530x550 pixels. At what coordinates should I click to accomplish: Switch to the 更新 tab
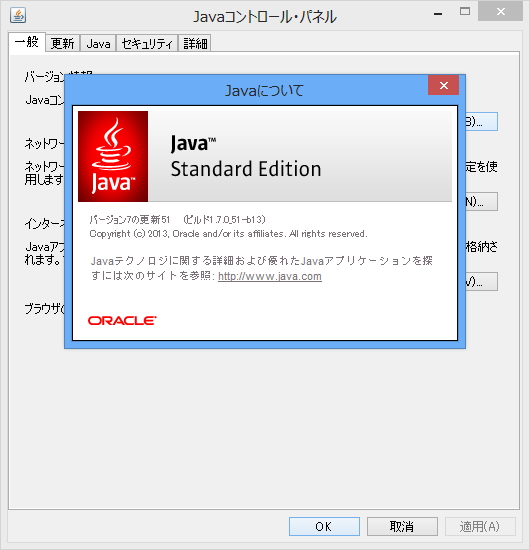62,43
